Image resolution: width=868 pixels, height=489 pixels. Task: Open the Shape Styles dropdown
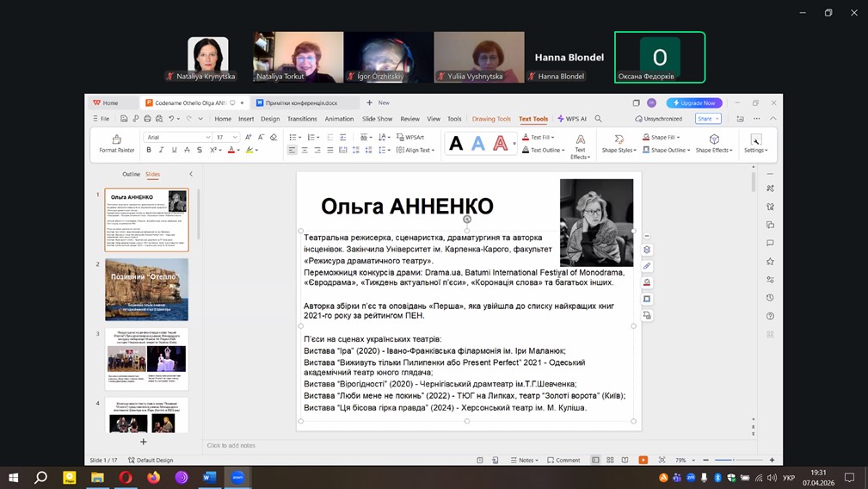point(619,150)
